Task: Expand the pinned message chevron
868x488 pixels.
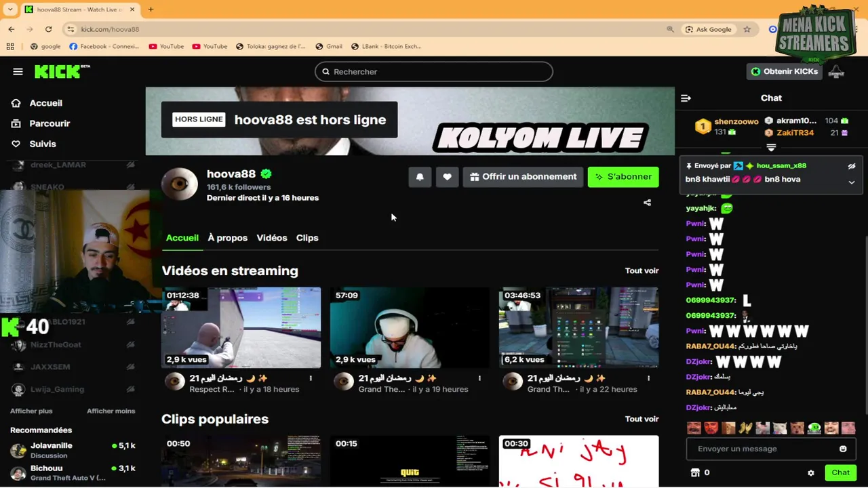Action: (x=852, y=182)
